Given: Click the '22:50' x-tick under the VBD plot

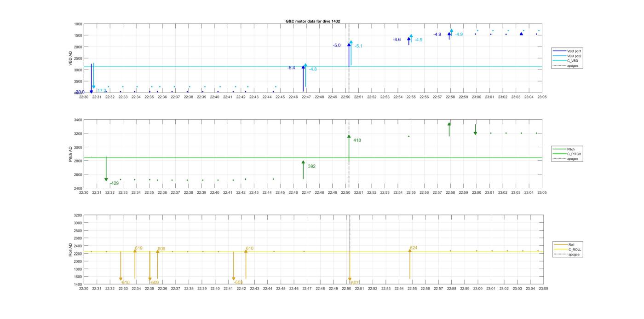Looking at the screenshot, I should pyautogui.click(x=345, y=97).
